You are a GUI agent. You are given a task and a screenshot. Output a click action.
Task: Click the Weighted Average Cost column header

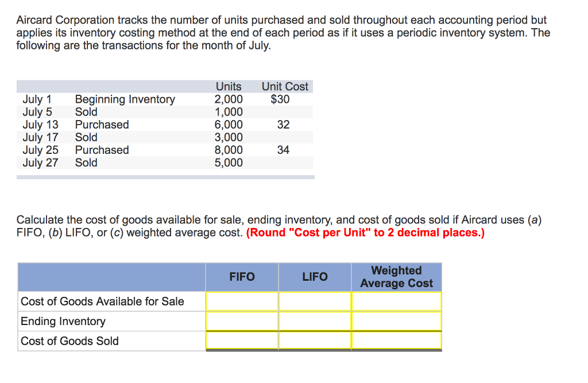pyautogui.click(x=396, y=277)
